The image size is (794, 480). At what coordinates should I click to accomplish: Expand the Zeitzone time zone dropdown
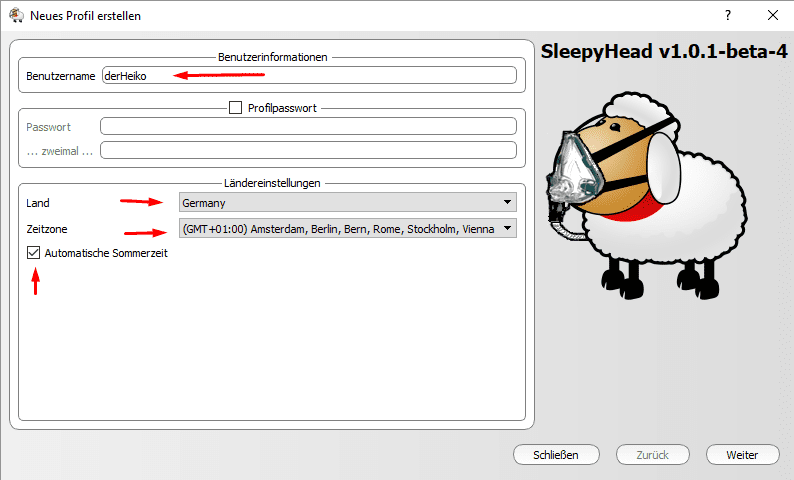(x=347, y=229)
